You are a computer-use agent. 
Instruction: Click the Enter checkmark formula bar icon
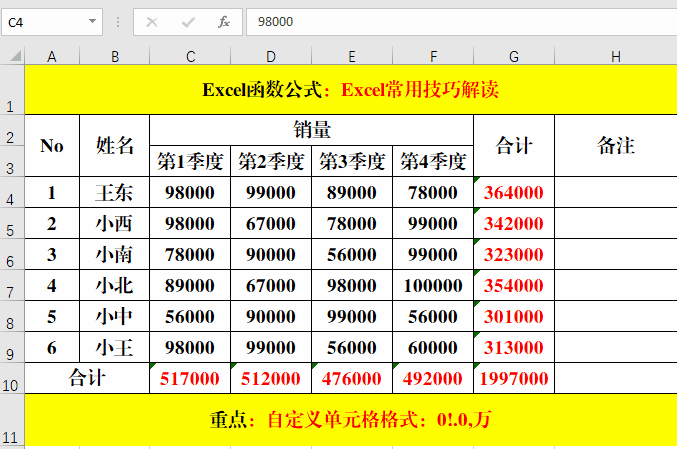(x=188, y=22)
